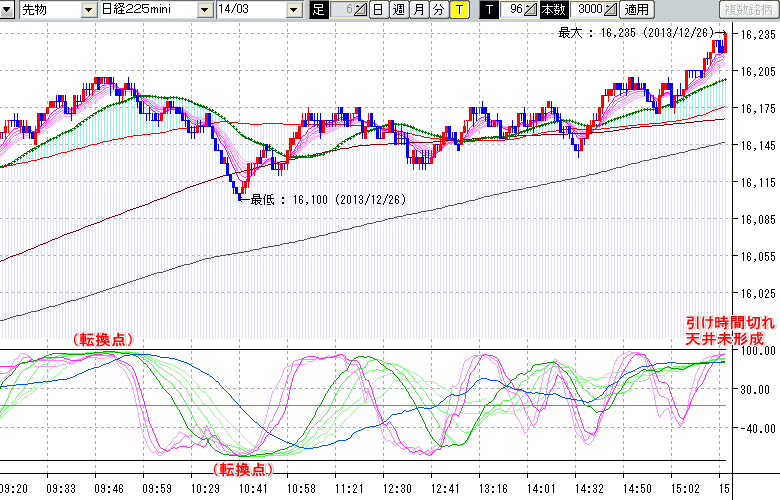
Task: Click the stepper next to the 3000 value
Action: click(612, 10)
